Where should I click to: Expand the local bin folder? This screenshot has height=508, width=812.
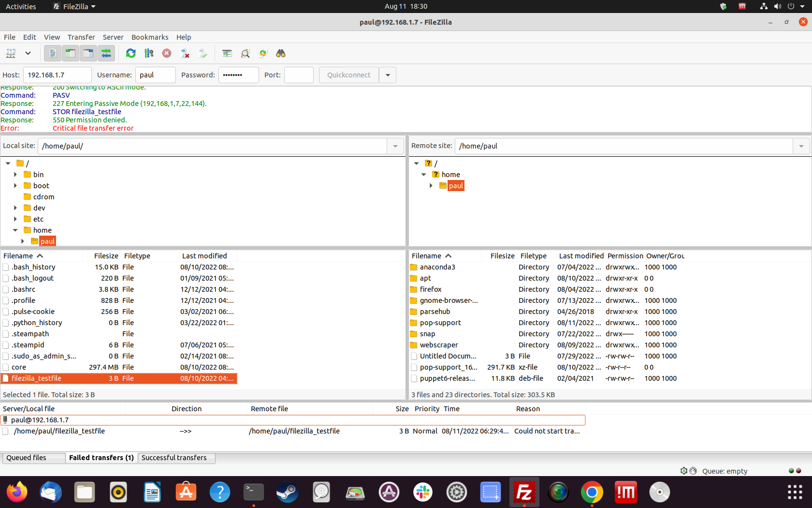(x=15, y=174)
